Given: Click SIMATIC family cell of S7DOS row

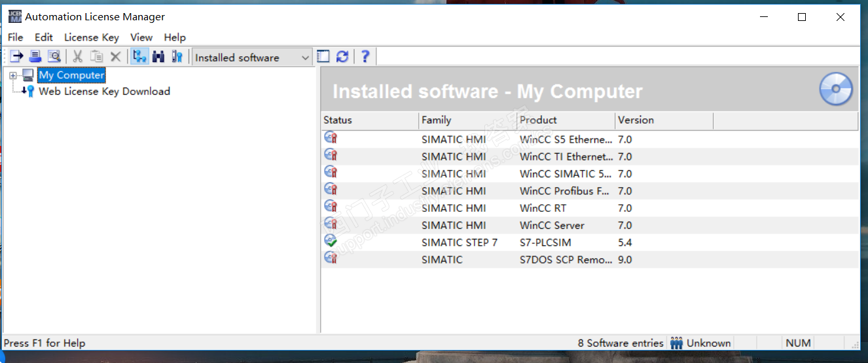Looking at the screenshot, I should tap(442, 260).
